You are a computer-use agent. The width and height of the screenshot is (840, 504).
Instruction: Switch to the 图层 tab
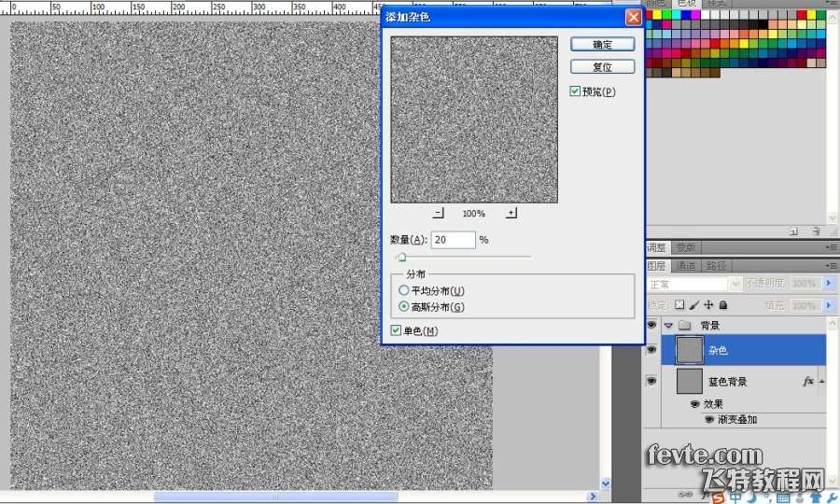(656, 266)
